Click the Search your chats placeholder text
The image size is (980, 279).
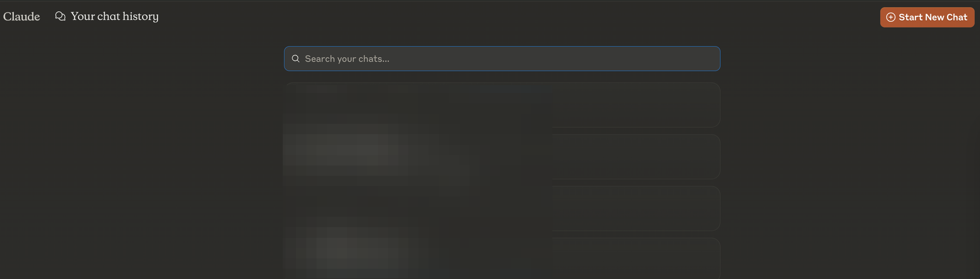[347, 59]
